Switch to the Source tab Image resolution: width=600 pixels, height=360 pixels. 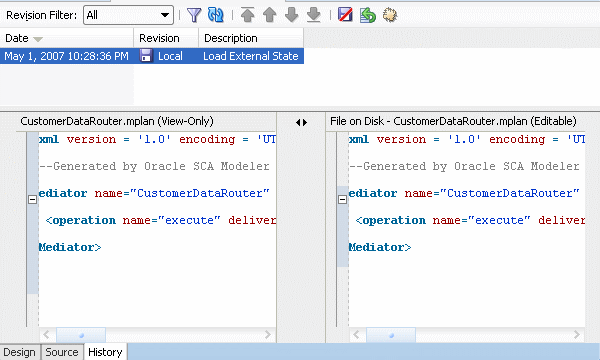62,352
